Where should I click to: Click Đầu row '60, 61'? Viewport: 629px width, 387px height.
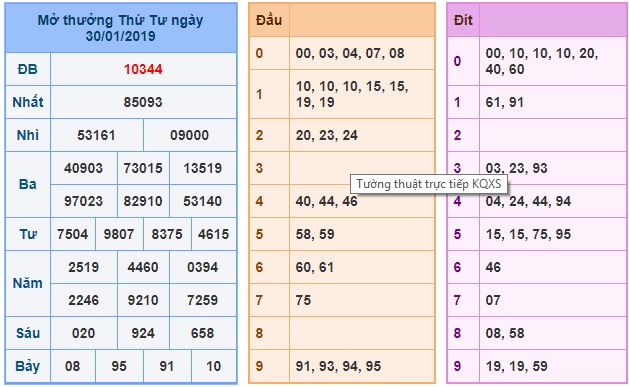(x=315, y=267)
